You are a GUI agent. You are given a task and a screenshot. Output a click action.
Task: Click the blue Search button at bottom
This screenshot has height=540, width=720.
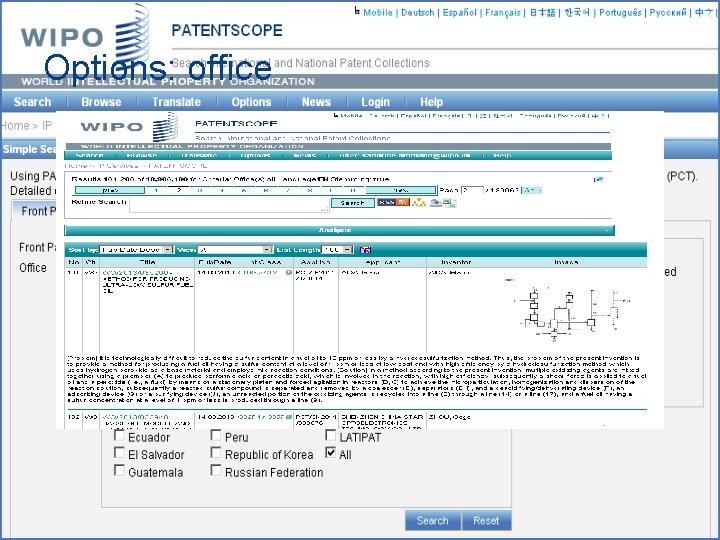click(433, 520)
